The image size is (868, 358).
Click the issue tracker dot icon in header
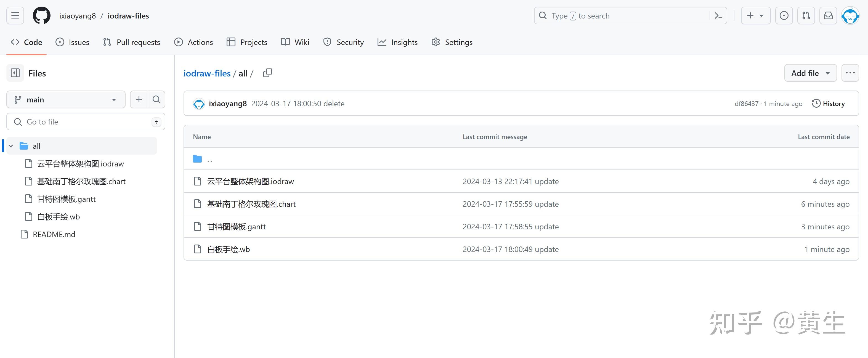784,15
